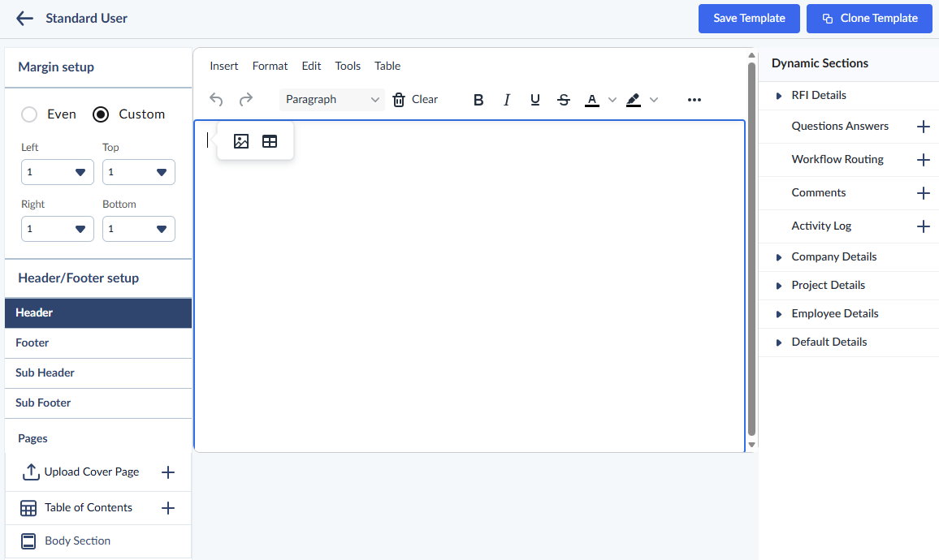Select the Sub Header tab
939x560 pixels.
(x=98, y=373)
